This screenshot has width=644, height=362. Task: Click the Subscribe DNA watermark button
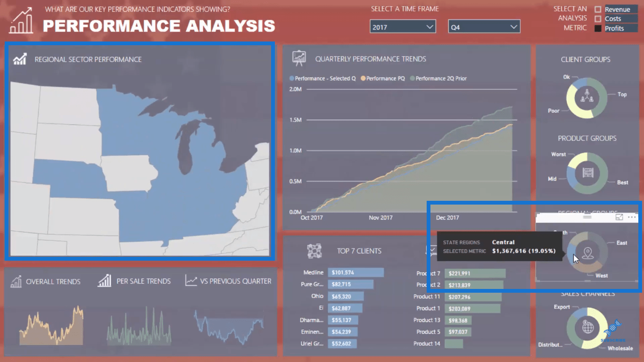614,331
